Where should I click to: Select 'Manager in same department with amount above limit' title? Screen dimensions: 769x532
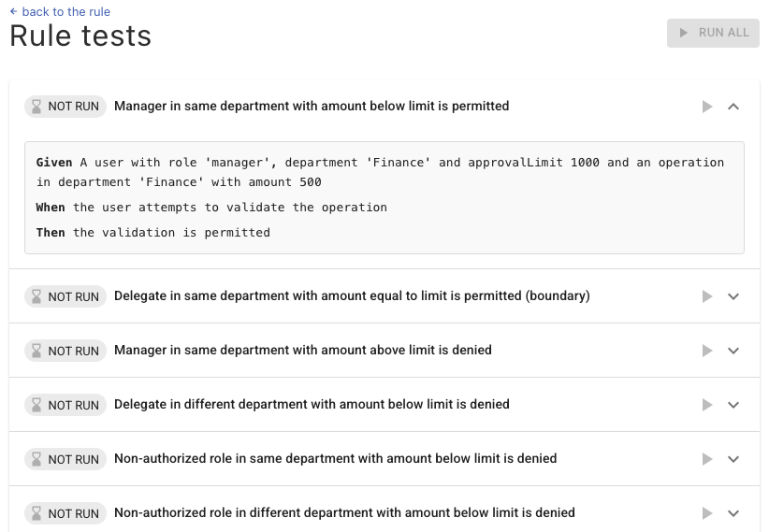(x=302, y=351)
